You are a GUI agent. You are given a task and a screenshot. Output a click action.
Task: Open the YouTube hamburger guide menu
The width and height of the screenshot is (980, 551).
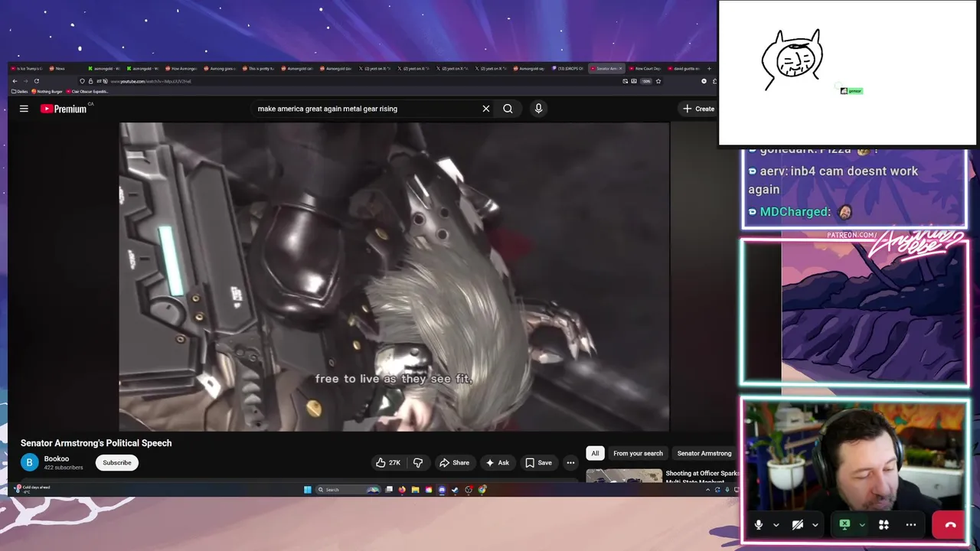click(x=24, y=109)
